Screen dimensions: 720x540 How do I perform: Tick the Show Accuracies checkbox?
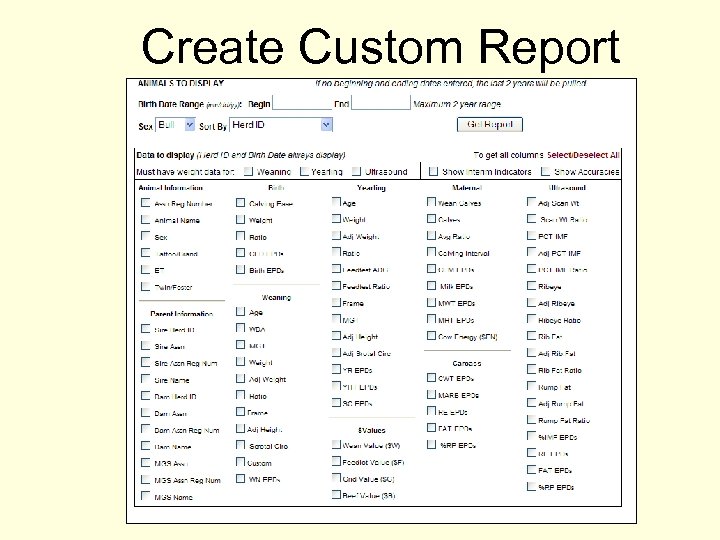click(x=545, y=171)
